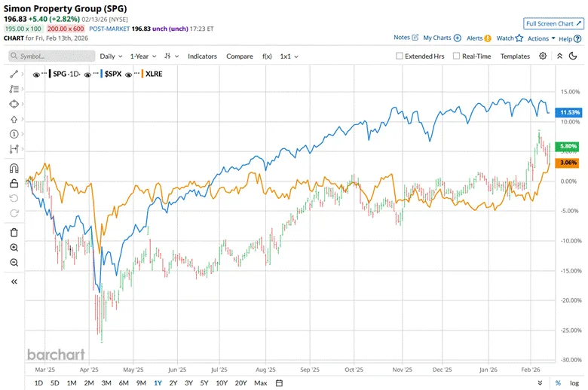Viewport: 588px width, 390px height.
Task: Select the 10Y time range
Action: tap(222, 383)
